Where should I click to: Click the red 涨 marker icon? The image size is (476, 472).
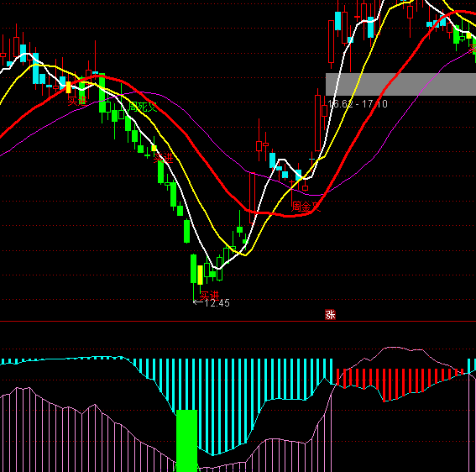(x=330, y=315)
